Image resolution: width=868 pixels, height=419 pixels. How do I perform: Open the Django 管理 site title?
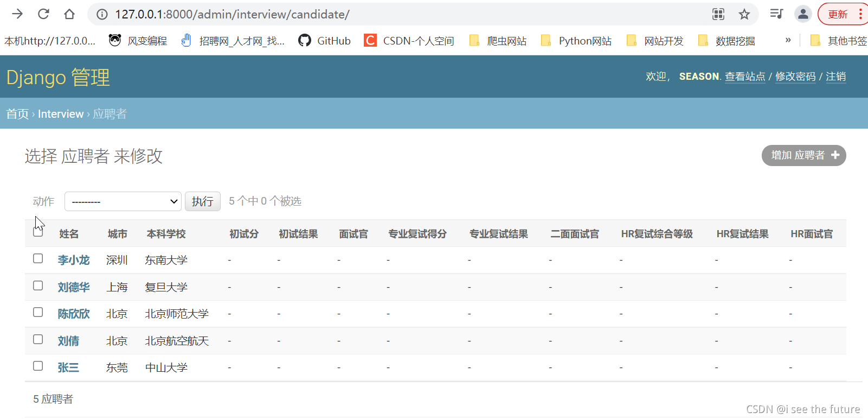pyautogui.click(x=58, y=77)
